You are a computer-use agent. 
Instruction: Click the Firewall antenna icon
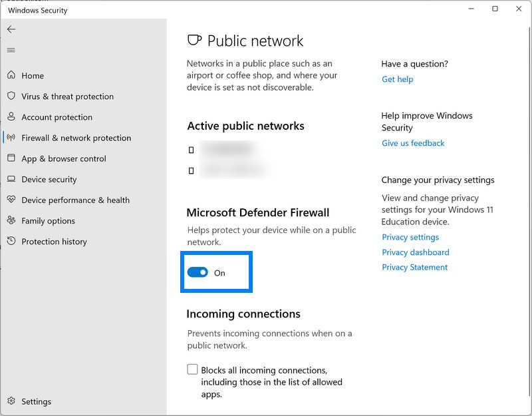pyautogui.click(x=11, y=138)
